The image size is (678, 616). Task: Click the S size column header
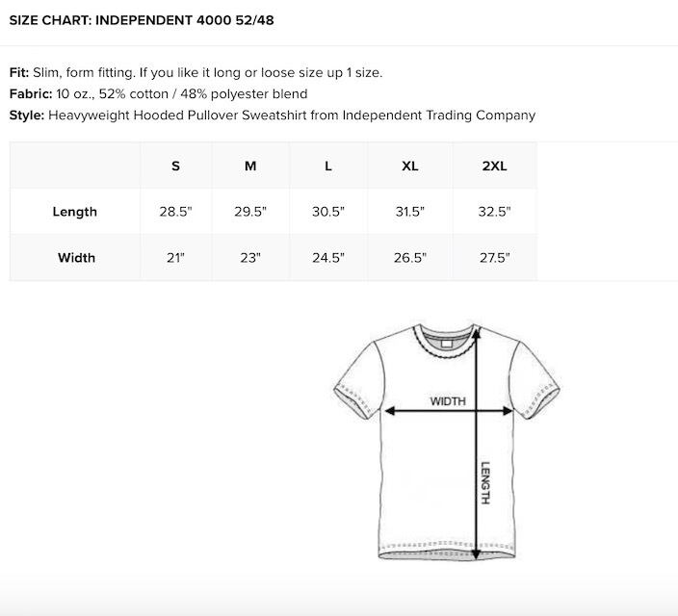pos(175,166)
